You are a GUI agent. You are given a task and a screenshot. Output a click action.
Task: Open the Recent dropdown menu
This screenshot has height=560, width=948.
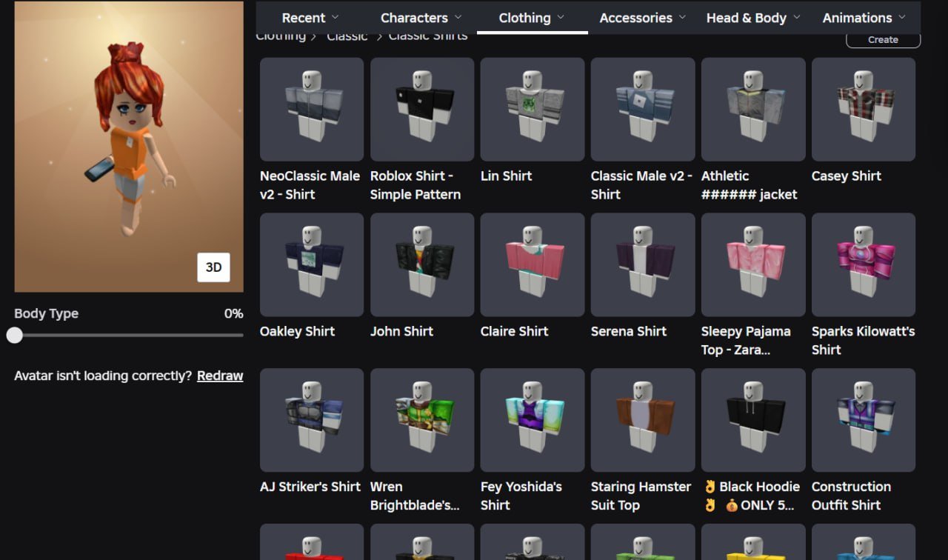pos(310,18)
